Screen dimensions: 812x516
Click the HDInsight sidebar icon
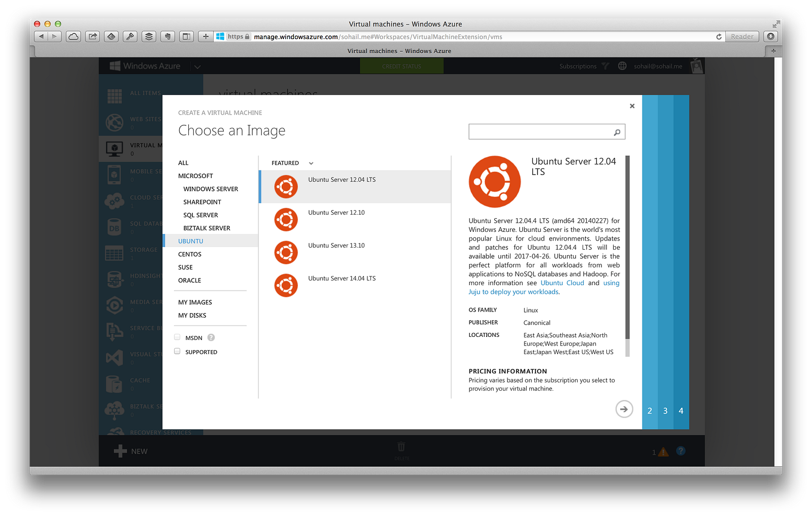point(115,280)
